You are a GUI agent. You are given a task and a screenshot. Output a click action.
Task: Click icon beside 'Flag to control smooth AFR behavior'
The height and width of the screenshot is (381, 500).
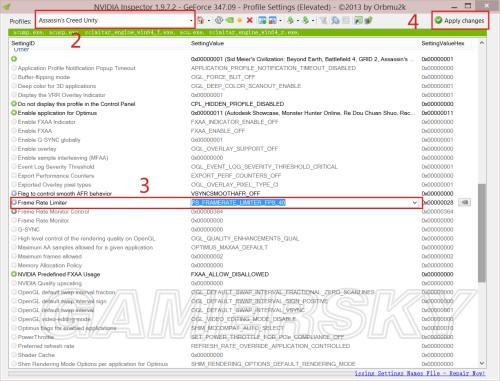(14, 193)
